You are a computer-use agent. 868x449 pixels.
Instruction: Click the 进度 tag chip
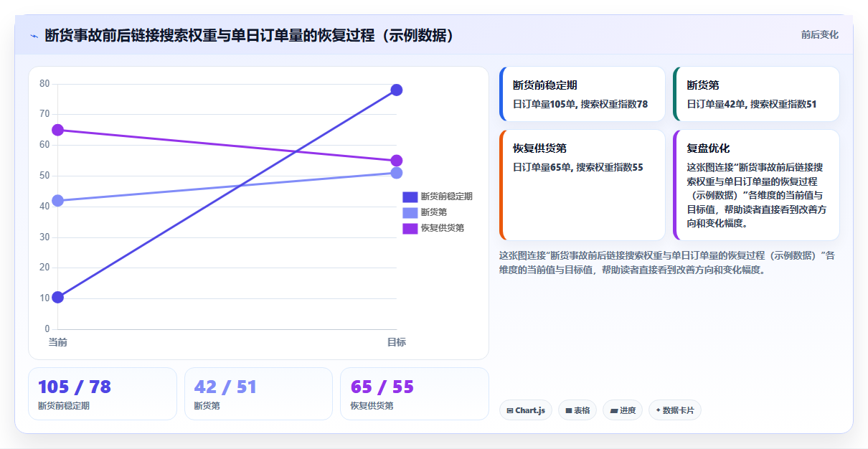coord(623,410)
